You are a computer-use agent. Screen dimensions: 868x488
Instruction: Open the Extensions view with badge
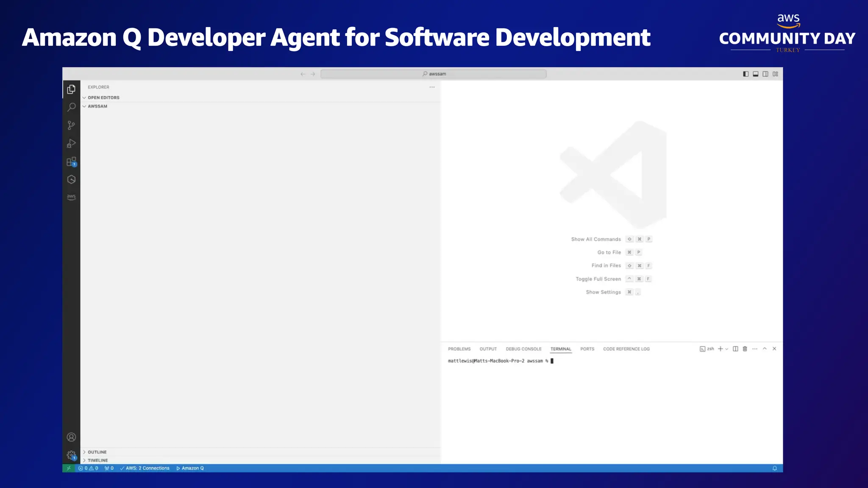71,162
